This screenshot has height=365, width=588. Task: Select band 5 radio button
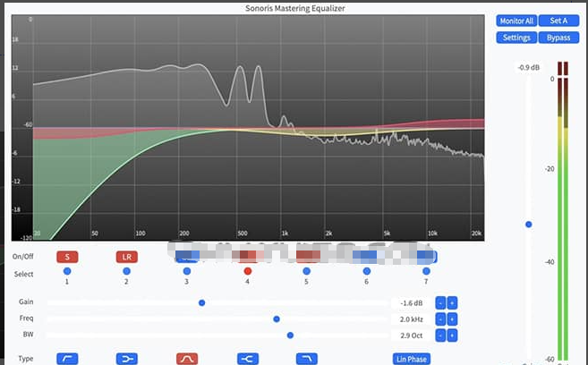307,271
